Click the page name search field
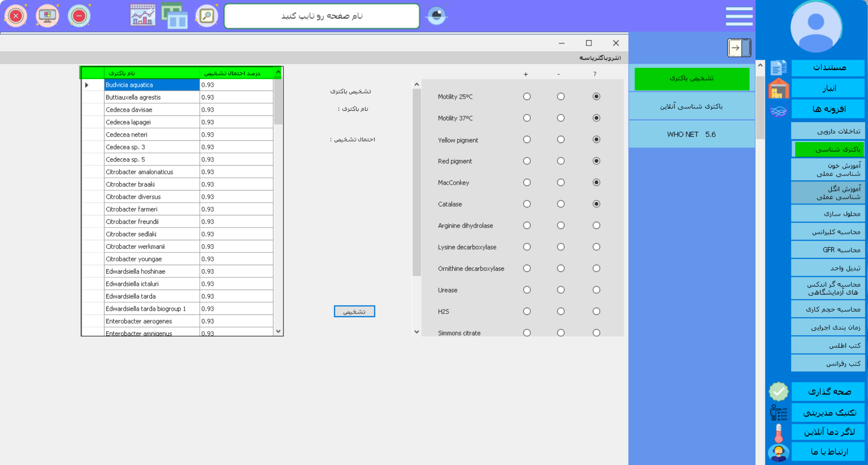This screenshot has height=465, width=868. [322, 16]
